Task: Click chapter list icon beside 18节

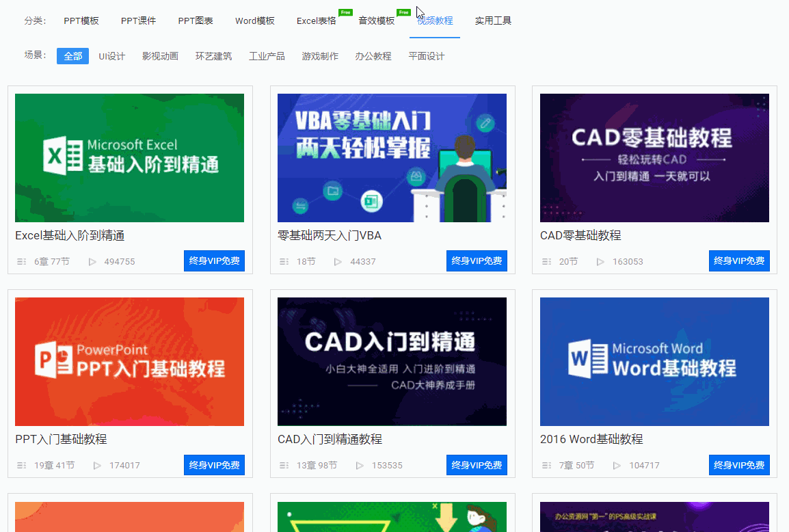Action: [x=284, y=262]
